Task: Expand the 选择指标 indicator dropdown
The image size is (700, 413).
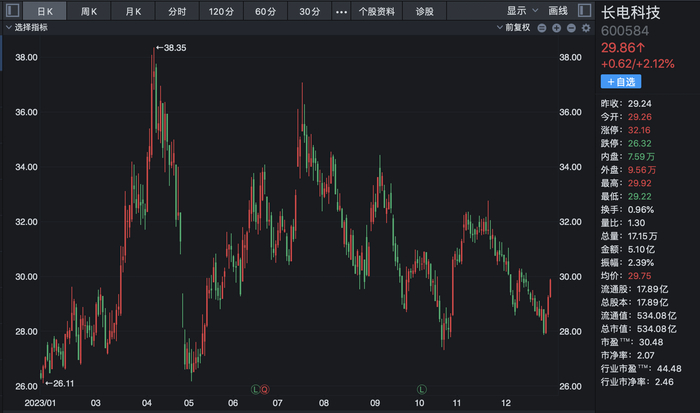Action: pyautogui.click(x=30, y=29)
